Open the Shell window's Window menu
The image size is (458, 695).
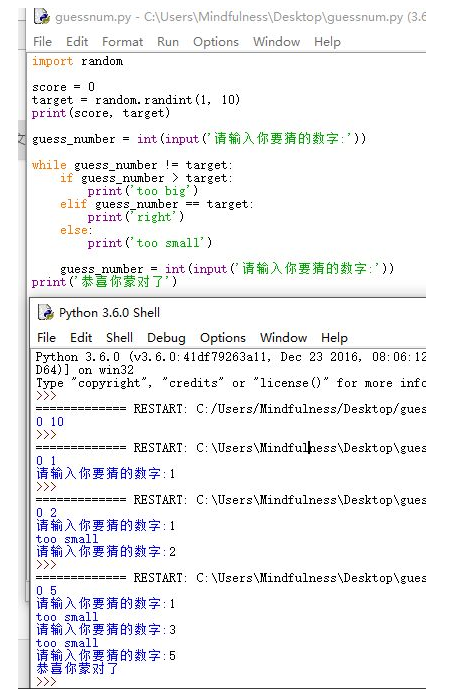click(x=284, y=338)
